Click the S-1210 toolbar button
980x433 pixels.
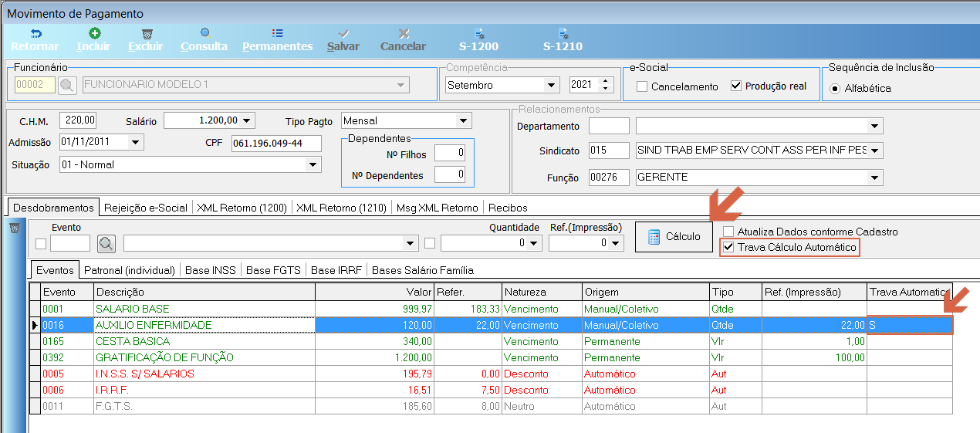(x=563, y=40)
